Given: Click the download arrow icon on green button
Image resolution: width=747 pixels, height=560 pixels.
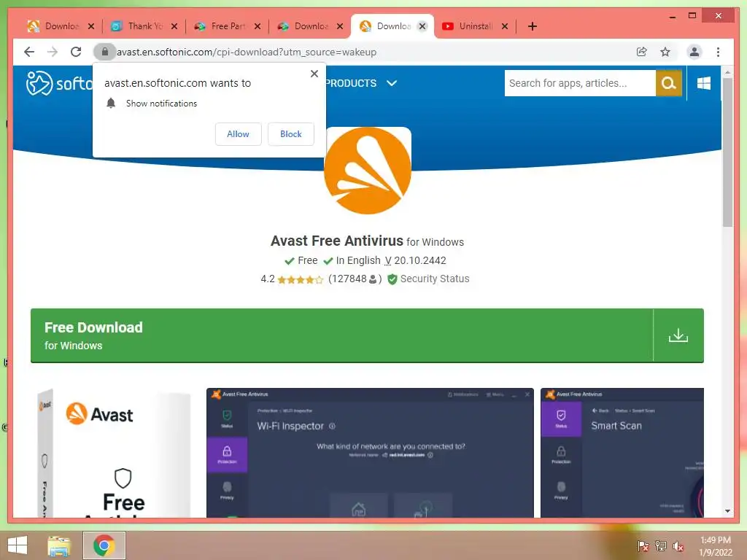Looking at the screenshot, I should [x=678, y=335].
